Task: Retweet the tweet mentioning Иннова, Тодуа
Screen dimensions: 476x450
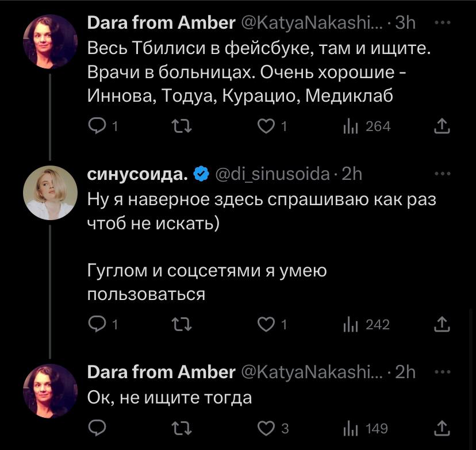Action: (181, 126)
